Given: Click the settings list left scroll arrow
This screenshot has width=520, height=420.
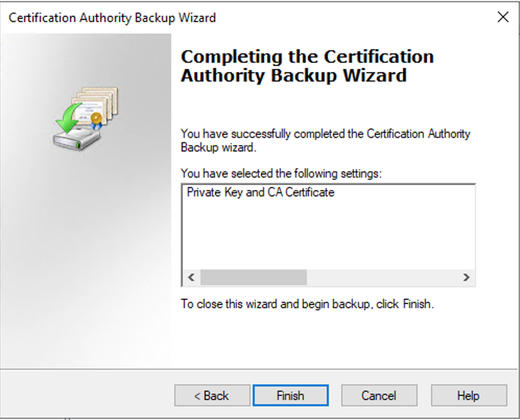Looking at the screenshot, I should pyautogui.click(x=191, y=277).
